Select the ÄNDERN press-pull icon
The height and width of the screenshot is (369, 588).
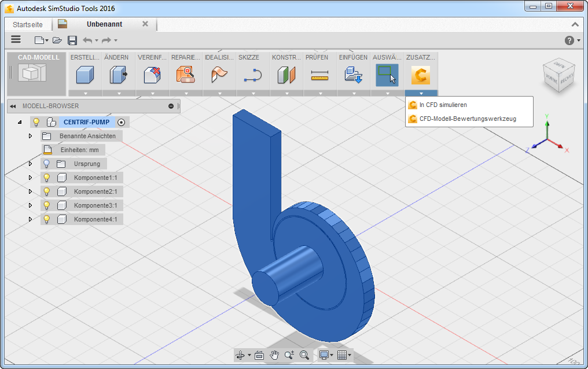[x=119, y=75]
